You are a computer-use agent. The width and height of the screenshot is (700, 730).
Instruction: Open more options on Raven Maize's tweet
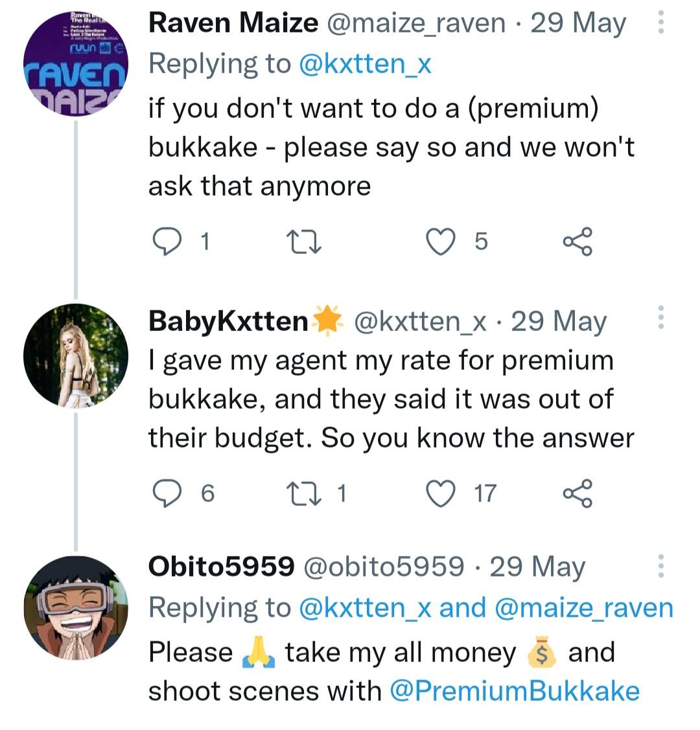click(x=660, y=23)
